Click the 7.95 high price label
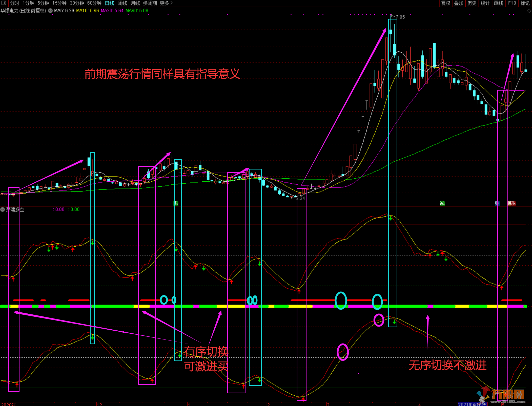This screenshot has height=406, width=532. (x=400, y=17)
